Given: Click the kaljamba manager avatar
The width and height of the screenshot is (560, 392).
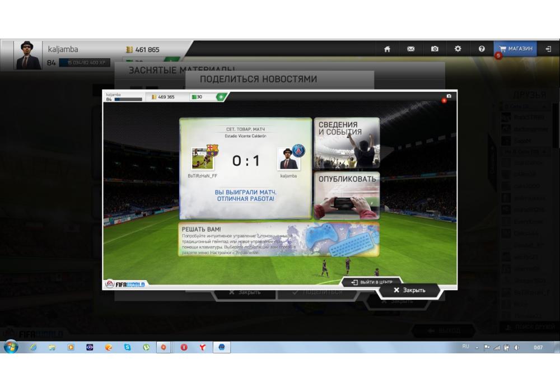Looking at the screenshot, I should (x=27, y=55).
